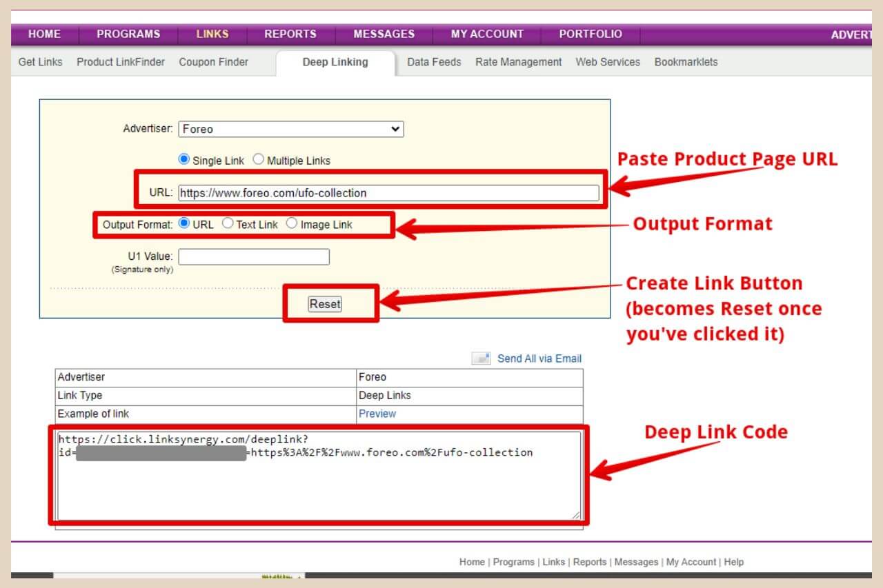Click the footer Help link
The image size is (883, 588).
734,562
